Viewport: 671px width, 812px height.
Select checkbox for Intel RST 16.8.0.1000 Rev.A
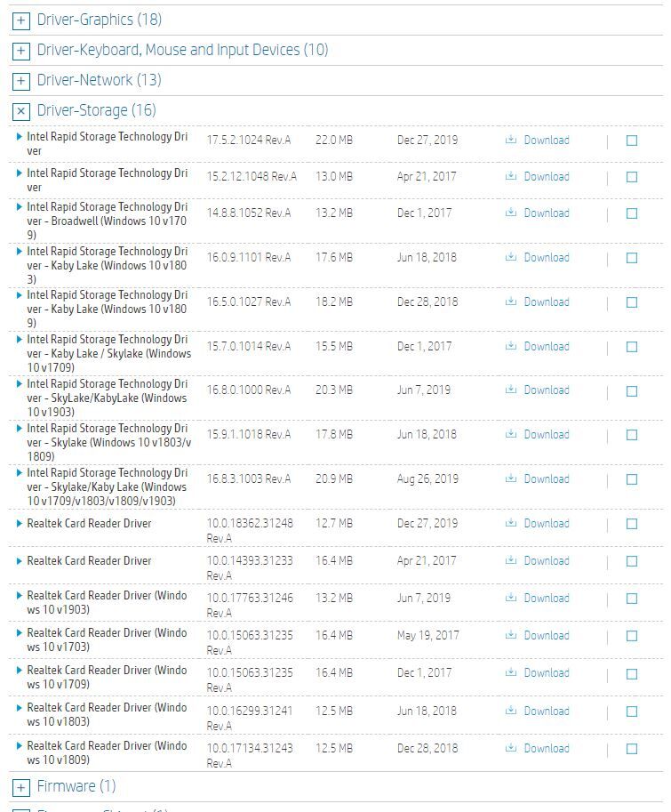[x=632, y=391]
